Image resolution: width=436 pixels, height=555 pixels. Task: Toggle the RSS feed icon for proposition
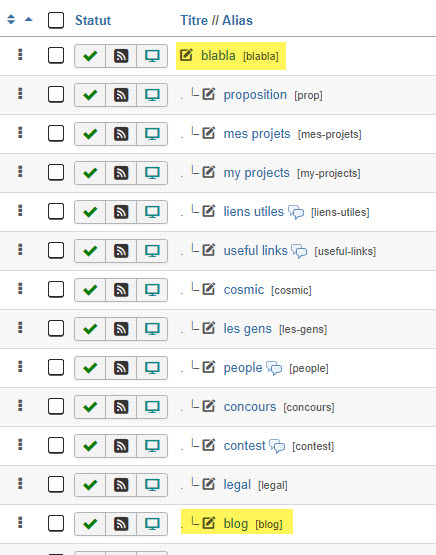[x=121, y=95]
